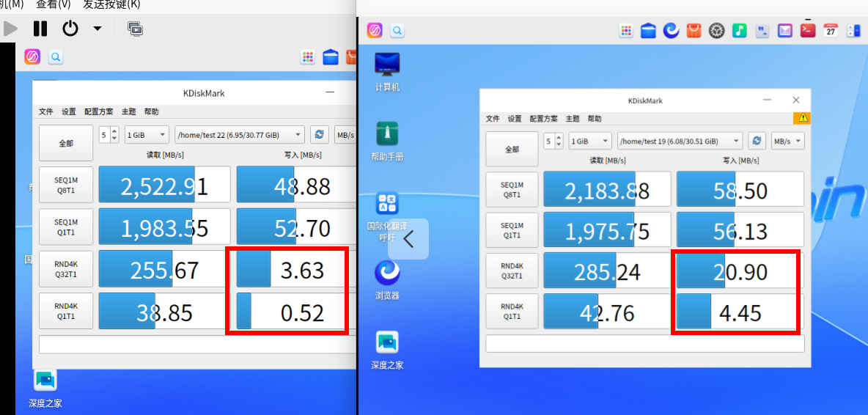Pause the virtual machine
Screen dimensions: 868x415
click(40, 28)
